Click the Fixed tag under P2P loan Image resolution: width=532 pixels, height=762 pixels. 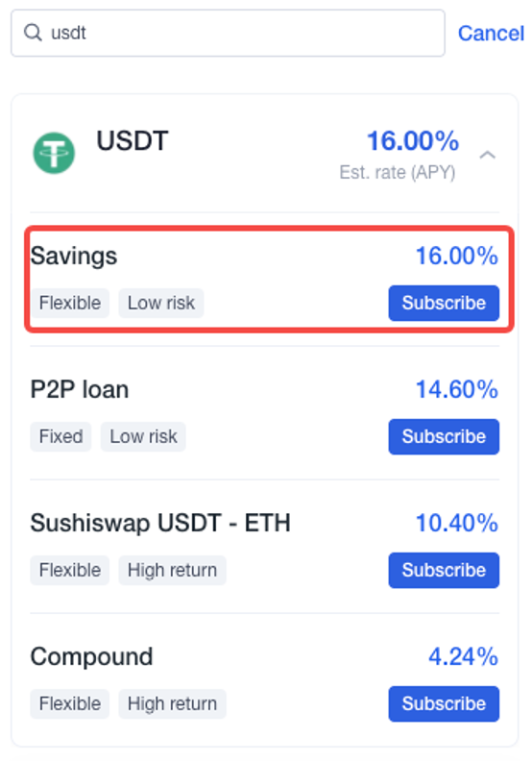pos(60,436)
